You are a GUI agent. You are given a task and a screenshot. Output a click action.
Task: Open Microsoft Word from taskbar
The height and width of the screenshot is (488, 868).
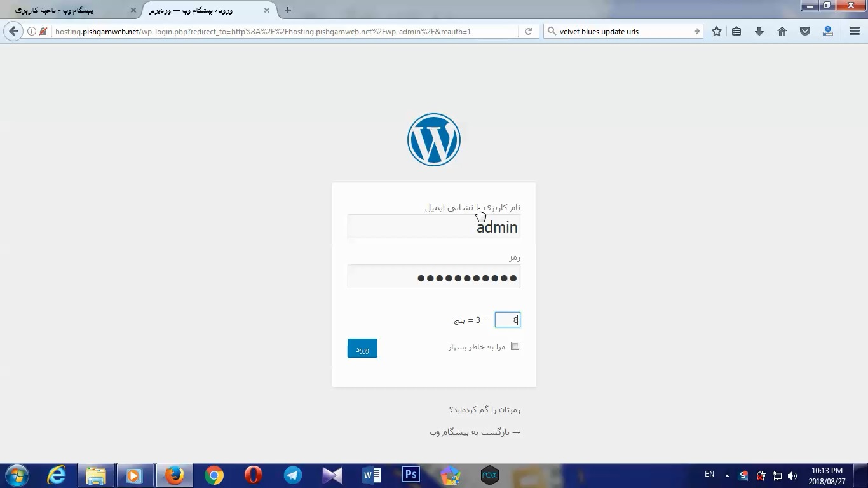coord(372,475)
